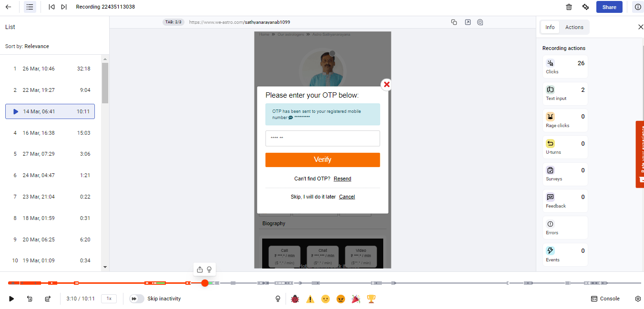Open the TAB 2/3 selector
Image resolution: width=644 pixels, height=309 pixels.
[x=173, y=22]
